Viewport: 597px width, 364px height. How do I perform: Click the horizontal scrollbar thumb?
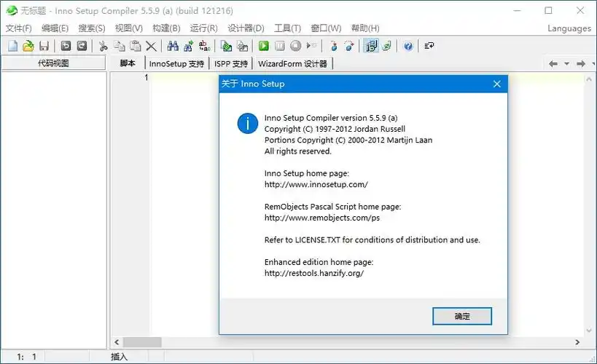point(142,342)
